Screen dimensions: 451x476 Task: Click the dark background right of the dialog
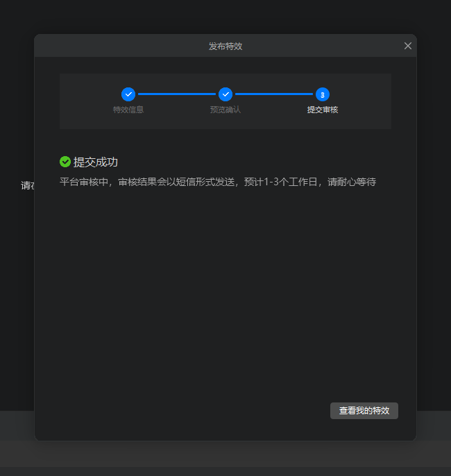pos(434,208)
